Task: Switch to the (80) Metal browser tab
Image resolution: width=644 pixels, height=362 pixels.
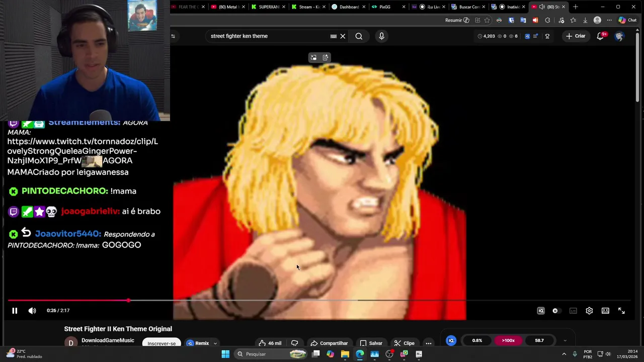Action: (228, 7)
